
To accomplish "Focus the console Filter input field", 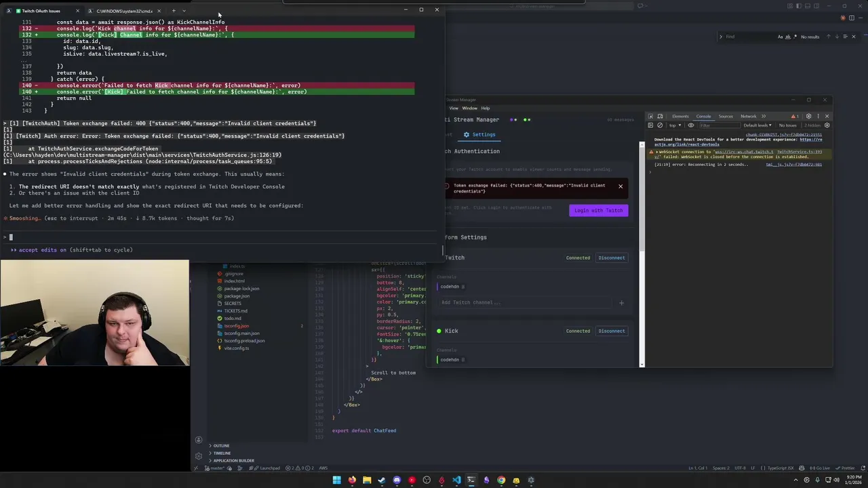I will tap(720, 125).
